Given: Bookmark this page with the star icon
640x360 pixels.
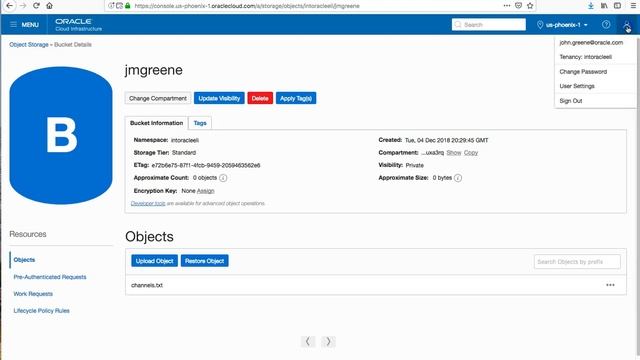Looking at the screenshot, I should (x=530, y=6).
